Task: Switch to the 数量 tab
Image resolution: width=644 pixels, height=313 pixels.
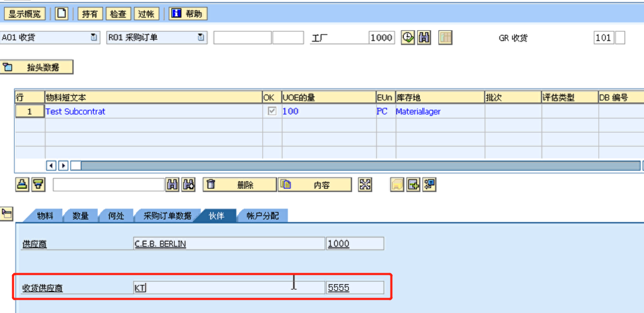Action: click(x=81, y=215)
